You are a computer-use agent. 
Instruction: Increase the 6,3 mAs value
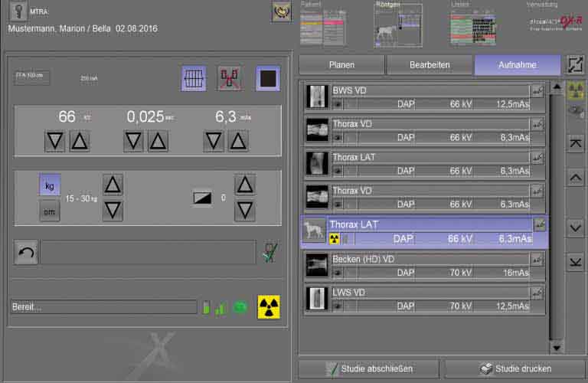238,142
